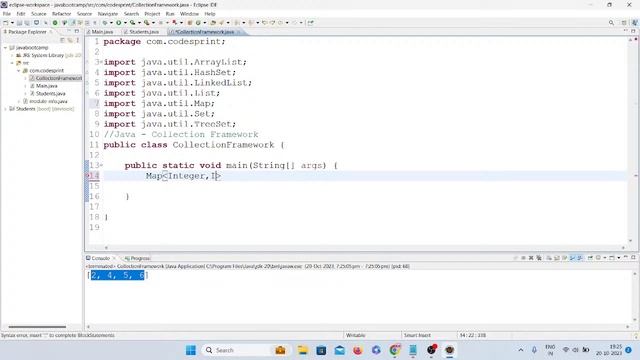Screen dimensions: 640x360
Task: Open the Refactor menu
Action: [x=61, y=14]
